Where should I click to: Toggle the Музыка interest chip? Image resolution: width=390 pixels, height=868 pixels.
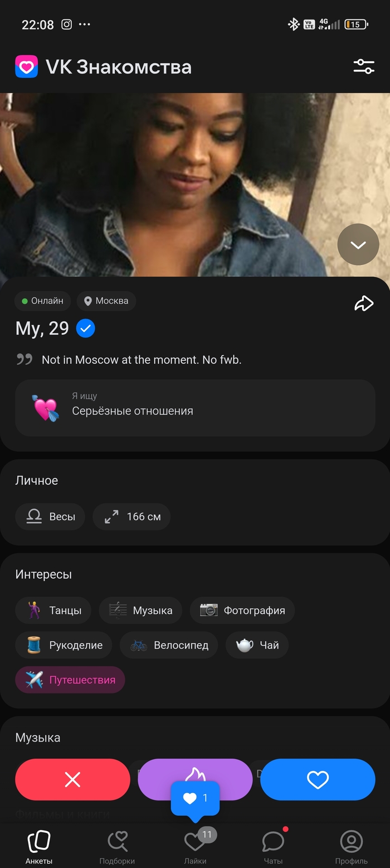point(140,610)
